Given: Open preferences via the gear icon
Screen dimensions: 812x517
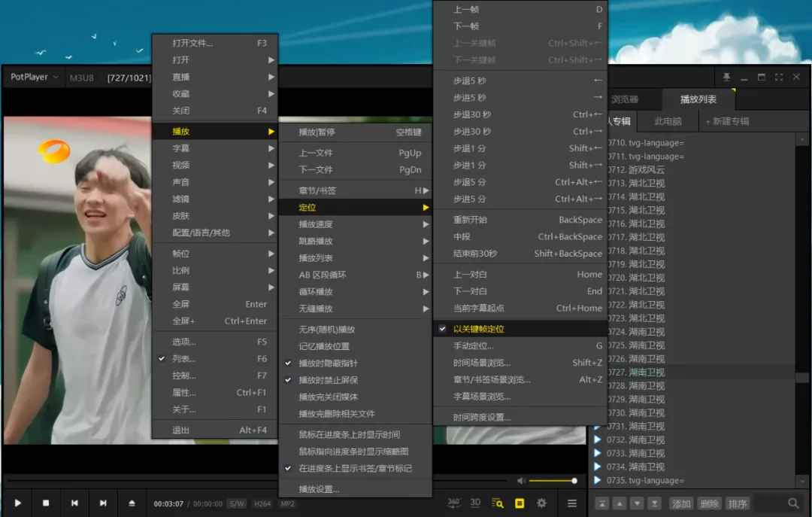Looking at the screenshot, I should click(x=541, y=503).
